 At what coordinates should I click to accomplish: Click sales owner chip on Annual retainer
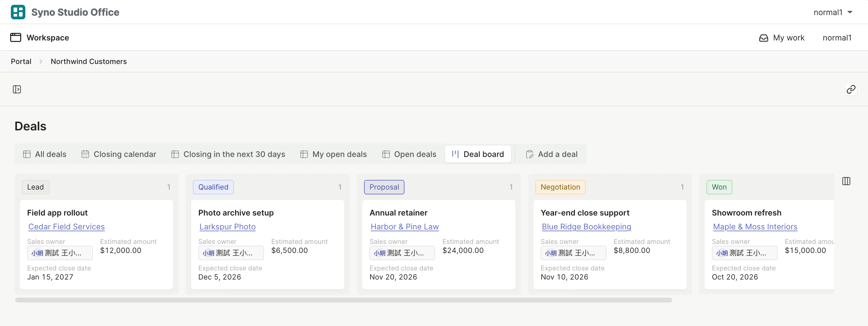(402, 253)
